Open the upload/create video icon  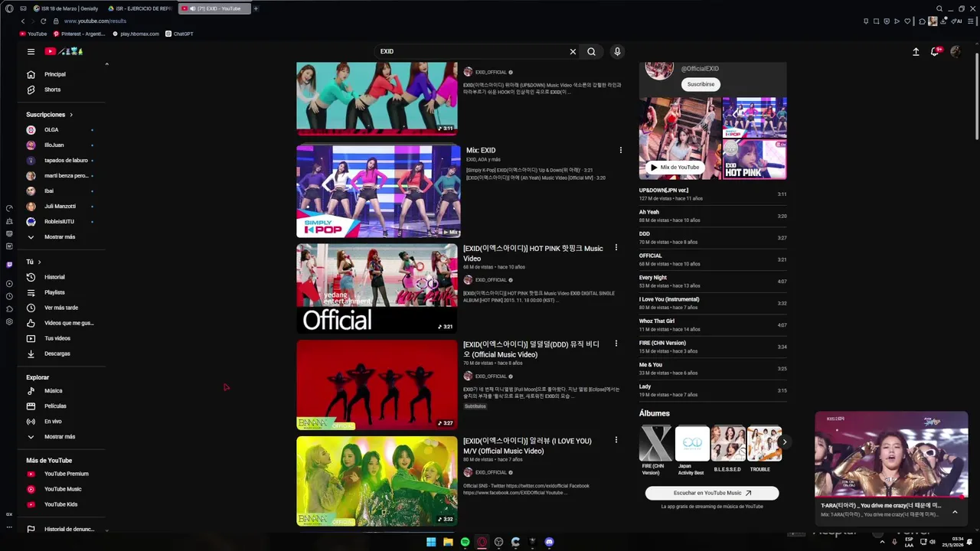916,51
